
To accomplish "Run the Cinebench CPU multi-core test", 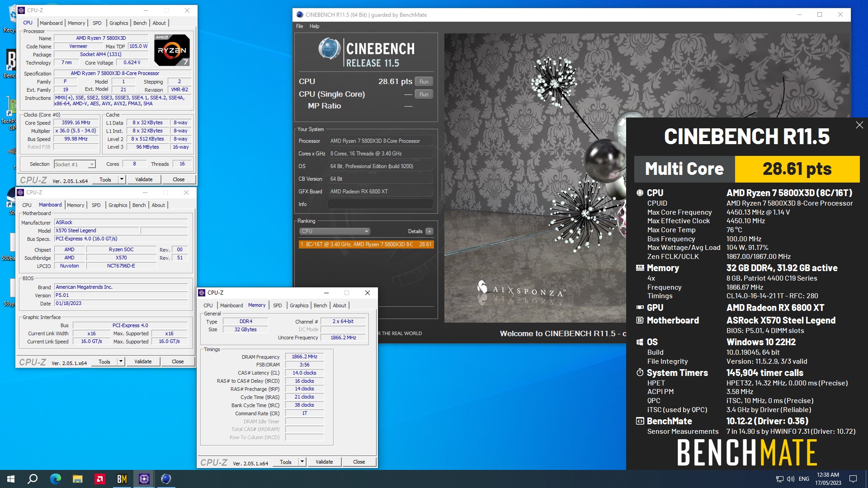I will (424, 82).
